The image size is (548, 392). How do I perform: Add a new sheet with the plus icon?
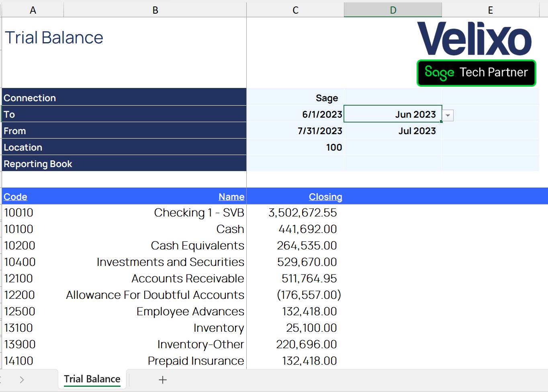[x=163, y=380]
